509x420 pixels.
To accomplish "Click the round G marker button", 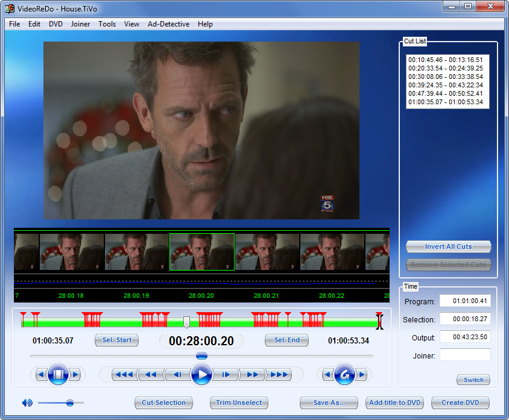I will (344, 375).
